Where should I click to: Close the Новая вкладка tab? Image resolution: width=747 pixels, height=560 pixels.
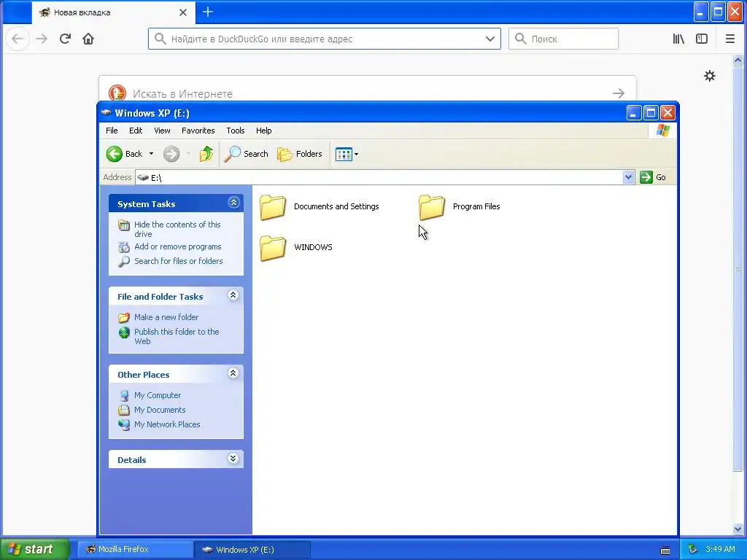pyautogui.click(x=183, y=12)
